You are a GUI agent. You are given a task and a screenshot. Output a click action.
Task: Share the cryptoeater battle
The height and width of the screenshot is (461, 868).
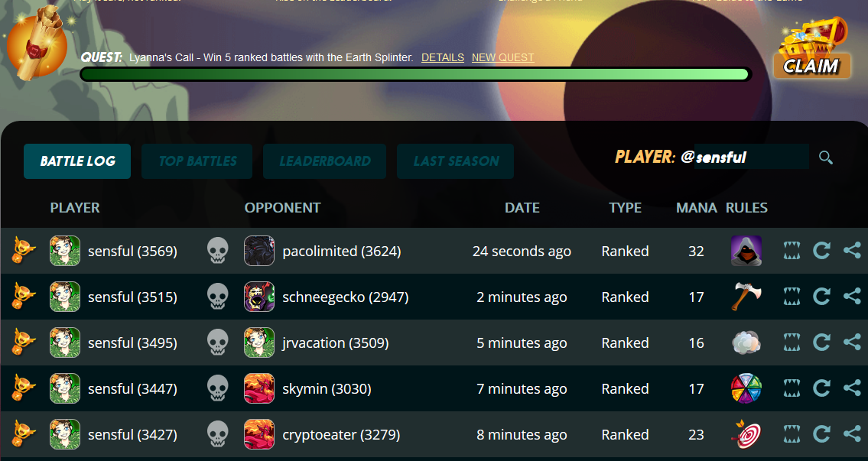(x=851, y=434)
